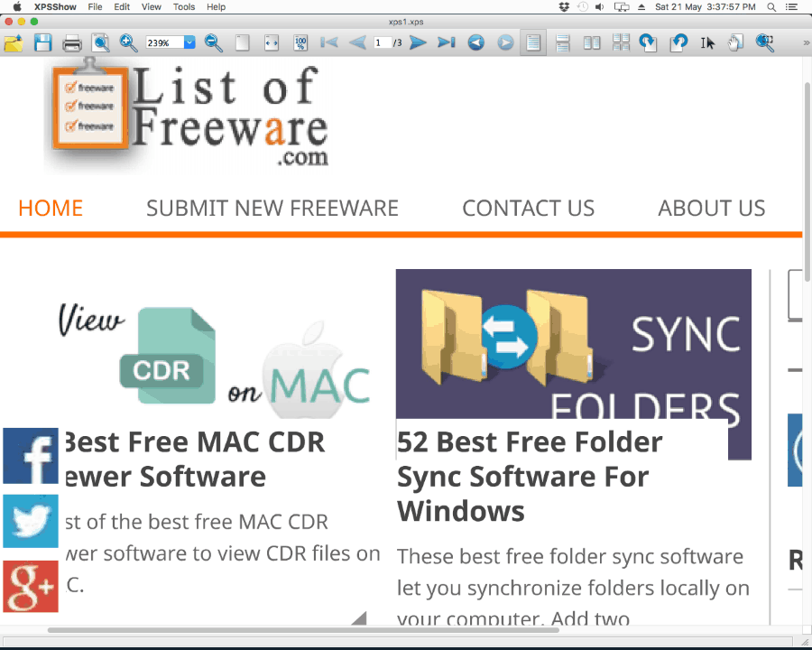
Task: Click the zoom level field showing 239%
Action: [x=165, y=42]
